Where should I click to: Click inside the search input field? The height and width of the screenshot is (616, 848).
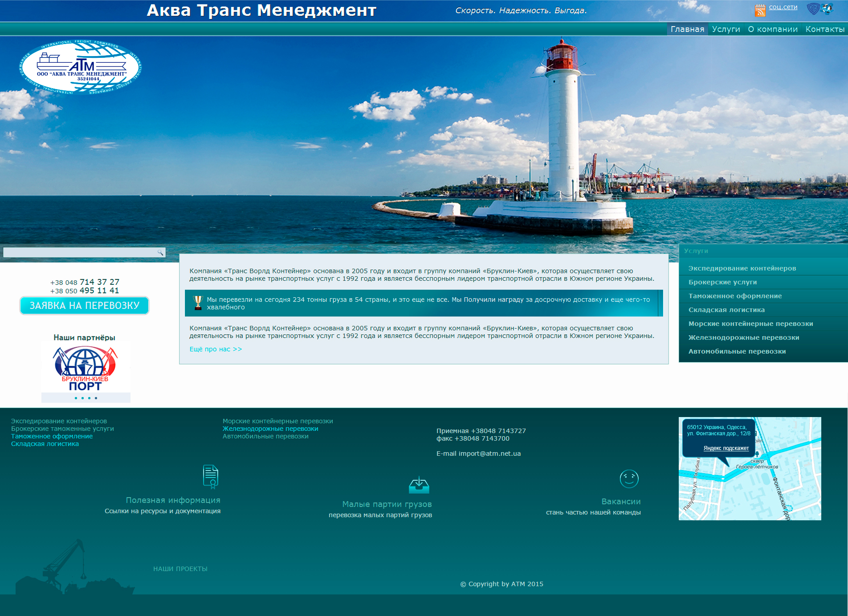click(x=80, y=253)
